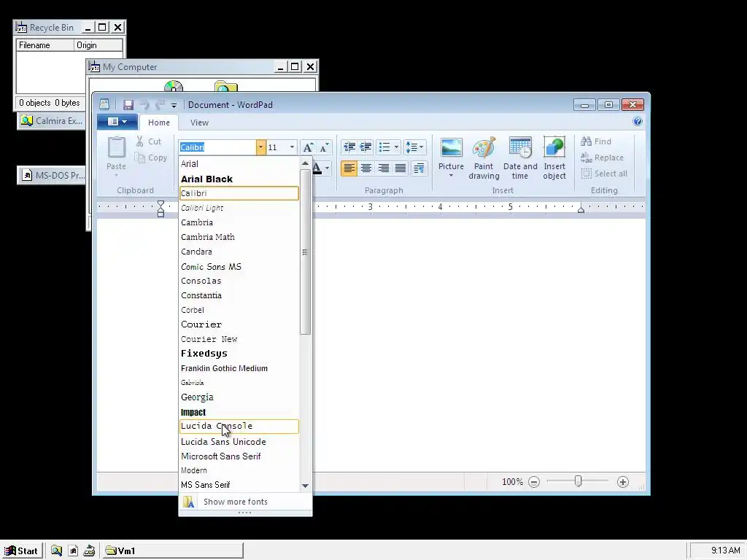
Task: Collapse the font family dropdown arrow
Action: pyautogui.click(x=260, y=147)
